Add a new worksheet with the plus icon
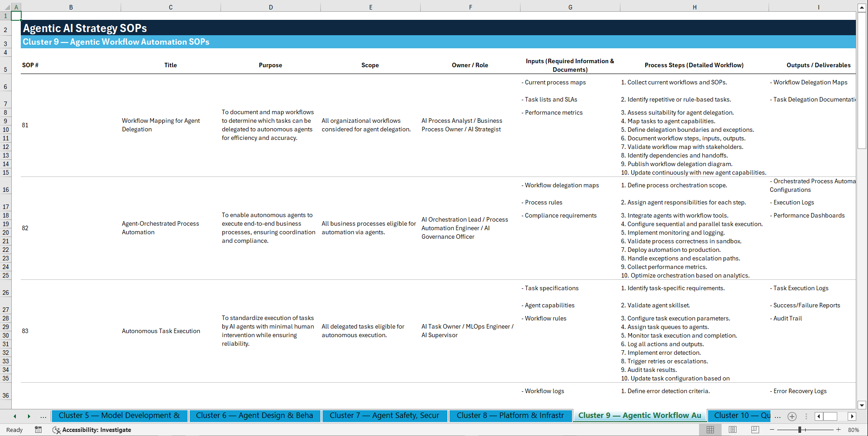This screenshot has width=868, height=436. click(792, 417)
